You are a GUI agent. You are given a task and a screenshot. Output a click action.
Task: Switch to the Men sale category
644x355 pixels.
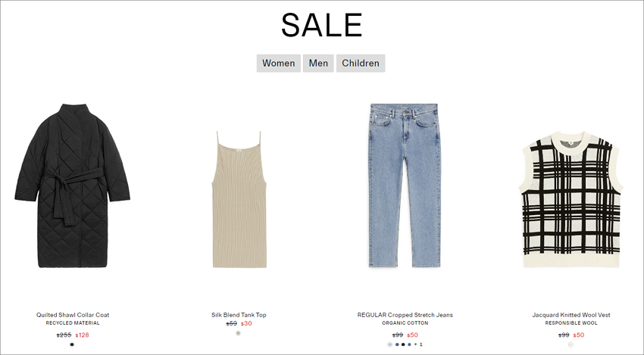[318, 63]
